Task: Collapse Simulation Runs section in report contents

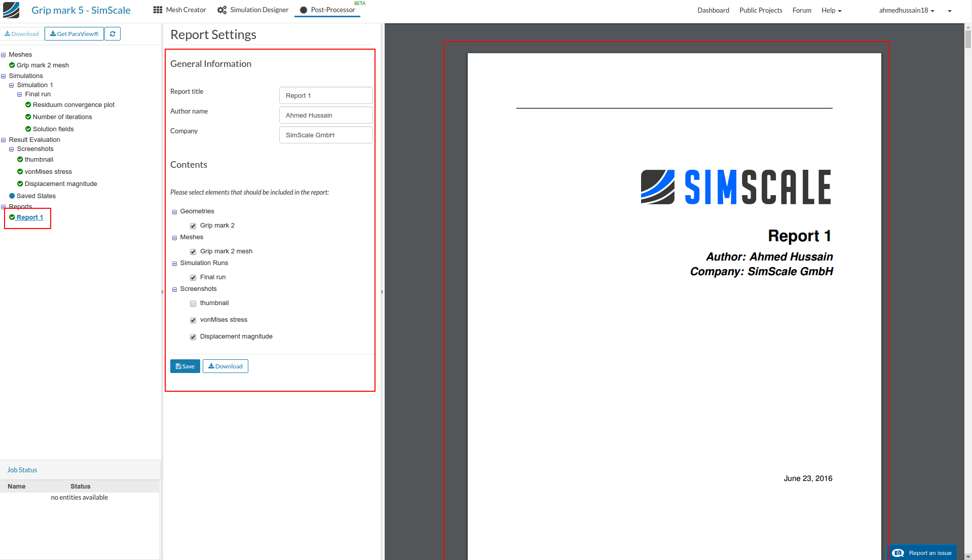Action: click(x=175, y=264)
